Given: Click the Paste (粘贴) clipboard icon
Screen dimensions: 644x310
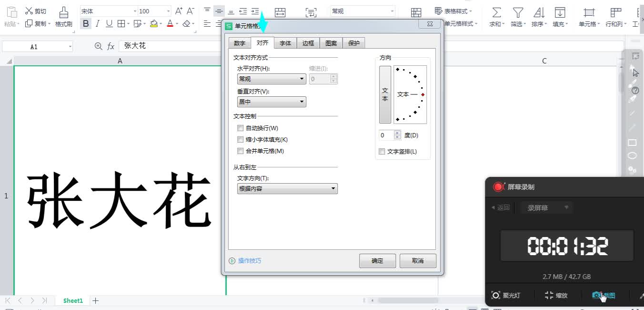Looking at the screenshot, I should [12, 12].
